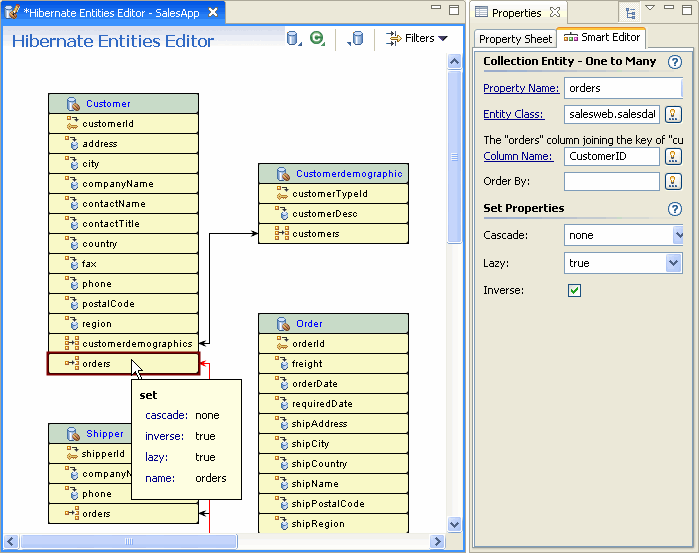Open the Column Name link
This screenshot has width=699, height=553.
[x=518, y=156]
